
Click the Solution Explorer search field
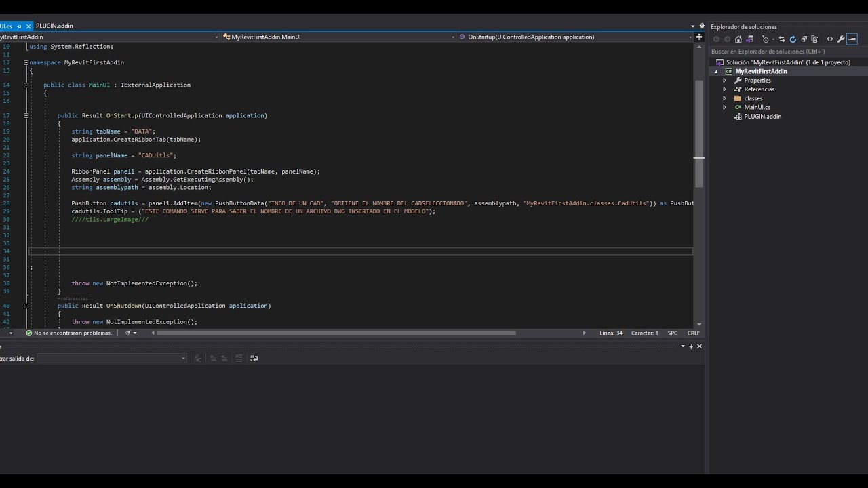[787, 52]
